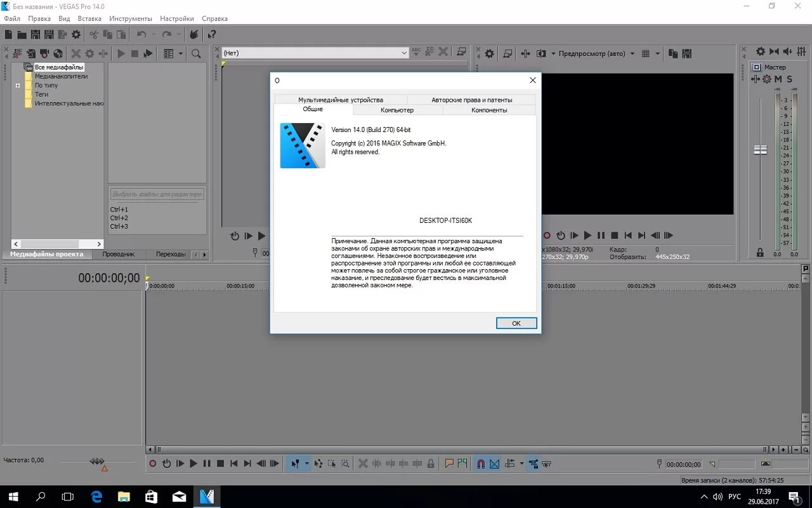Open the Views dropdown arrow in Project Media toolbar
The image size is (812, 508).
click(181, 54)
